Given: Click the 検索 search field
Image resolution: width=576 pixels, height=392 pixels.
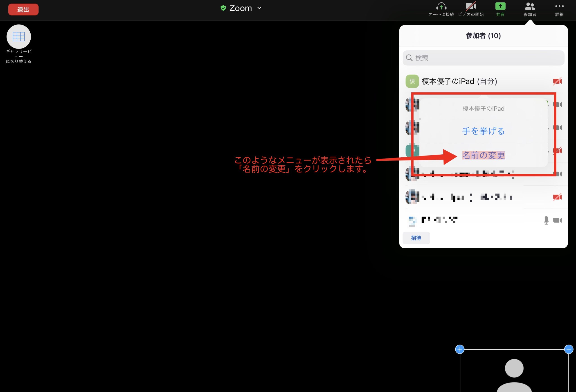Looking at the screenshot, I should (483, 58).
